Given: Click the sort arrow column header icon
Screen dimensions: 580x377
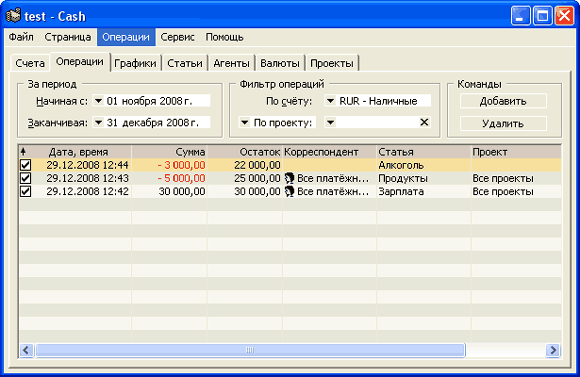Looking at the screenshot, I should (23, 151).
